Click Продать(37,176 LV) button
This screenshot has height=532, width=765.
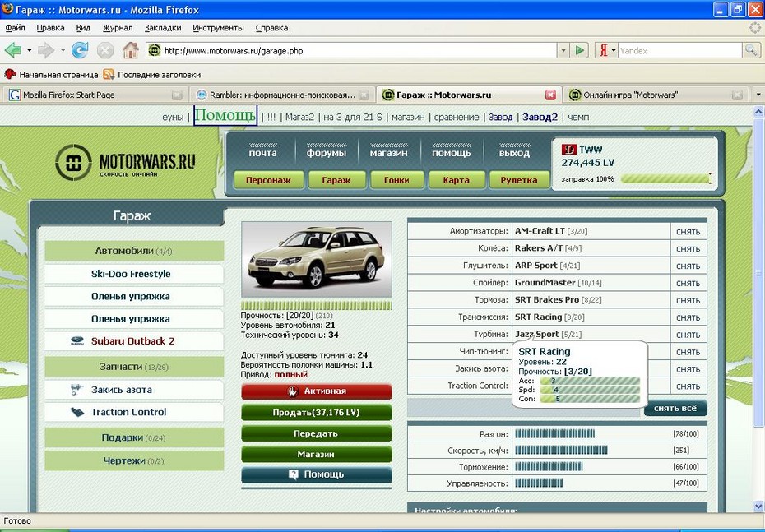coord(317,413)
